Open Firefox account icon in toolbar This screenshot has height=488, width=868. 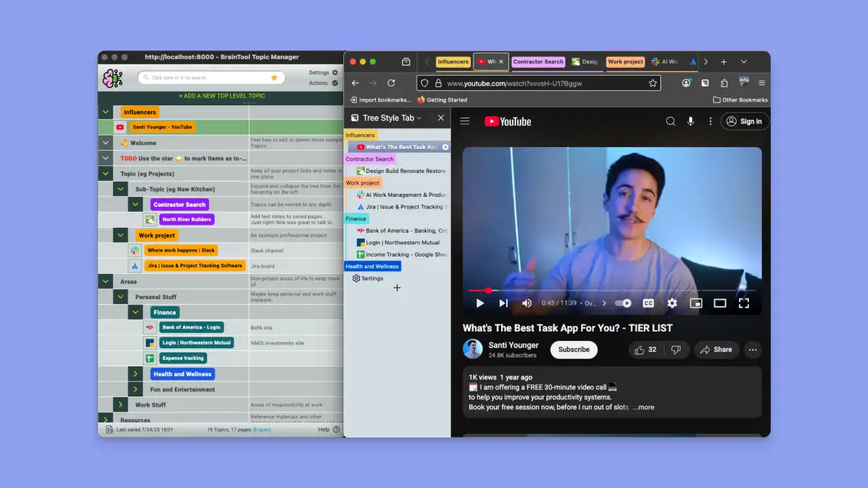pyautogui.click(x=686, y=83)
